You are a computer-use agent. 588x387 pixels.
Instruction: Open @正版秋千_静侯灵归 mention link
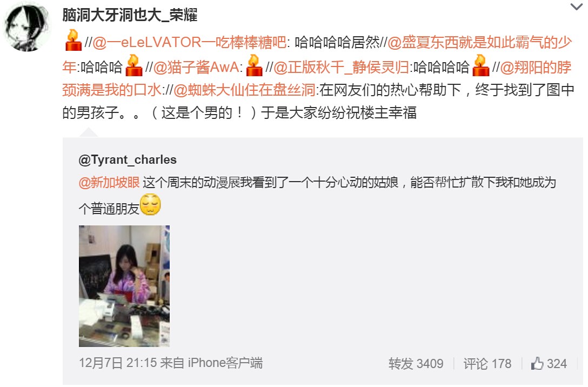pos(342,67)
